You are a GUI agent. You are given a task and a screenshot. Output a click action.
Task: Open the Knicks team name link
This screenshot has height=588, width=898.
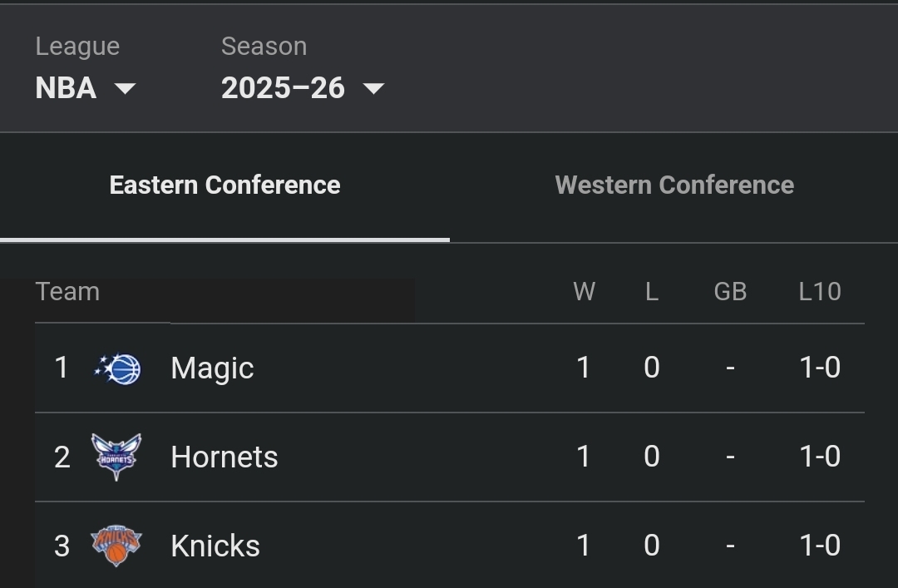[x=215, y=546]
